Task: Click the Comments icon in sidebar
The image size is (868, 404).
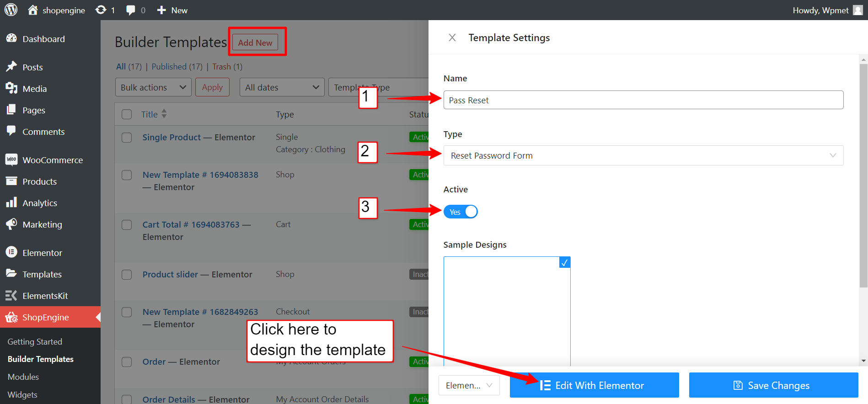Action: [x=11, y=131]
